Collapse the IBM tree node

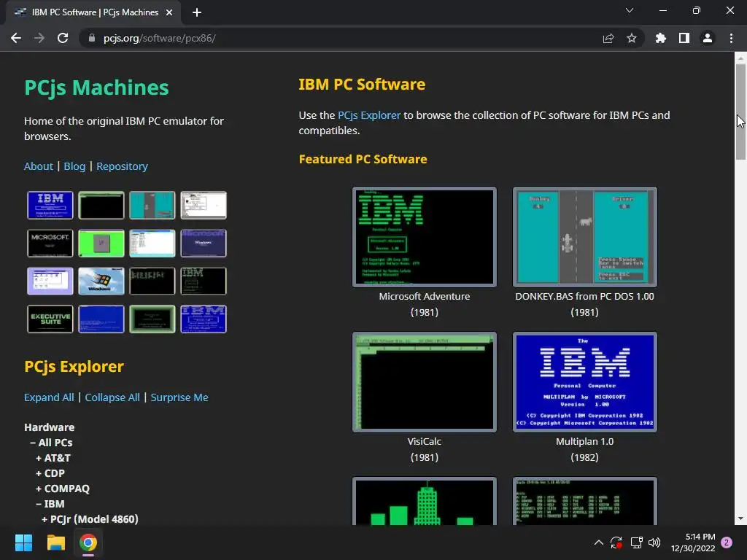pos(50,503)
